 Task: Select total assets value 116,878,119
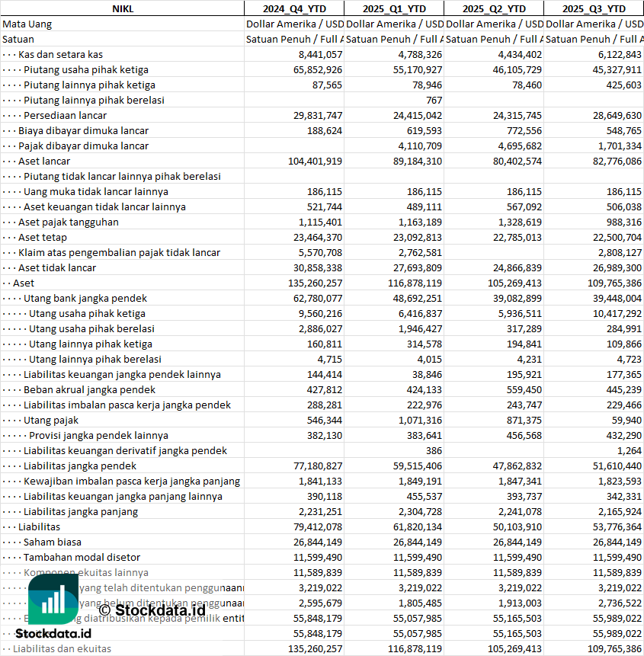415,283
